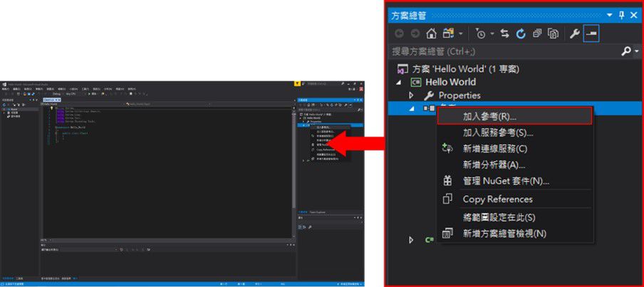Click the connected service icon beside 新增連線服務
This screenshot has width=644, height=287.
(447, 149)
